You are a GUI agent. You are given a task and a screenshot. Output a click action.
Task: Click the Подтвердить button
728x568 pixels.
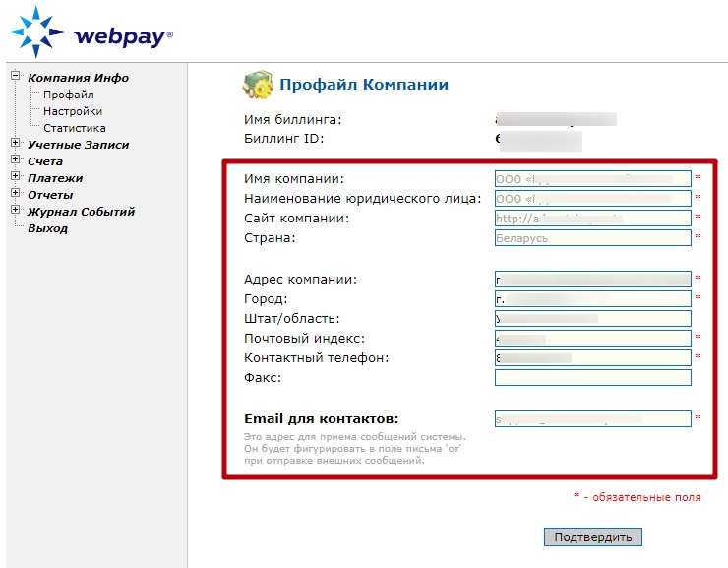point(593,536)
